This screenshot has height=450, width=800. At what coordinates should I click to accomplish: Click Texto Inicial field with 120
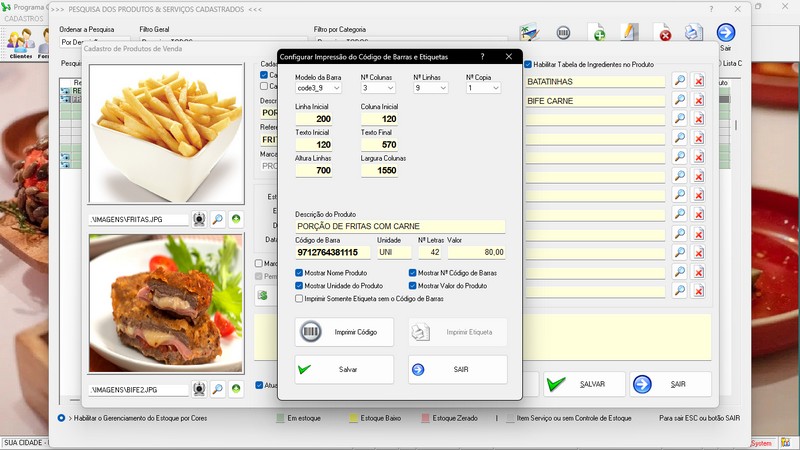(314, 145)
